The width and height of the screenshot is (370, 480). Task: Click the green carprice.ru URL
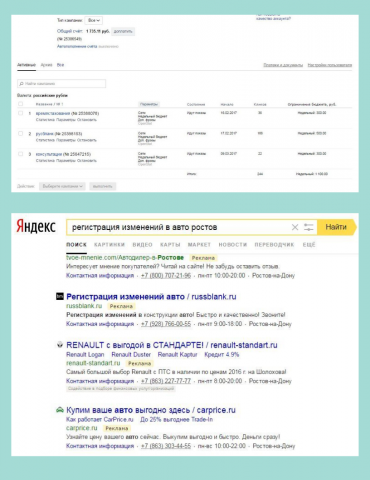(82, 428)
